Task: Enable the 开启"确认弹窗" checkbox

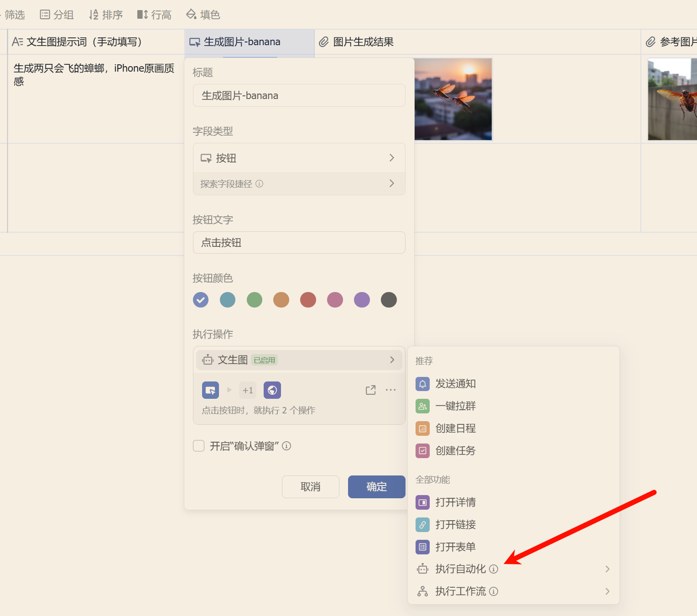Action: tap(199, 446)
